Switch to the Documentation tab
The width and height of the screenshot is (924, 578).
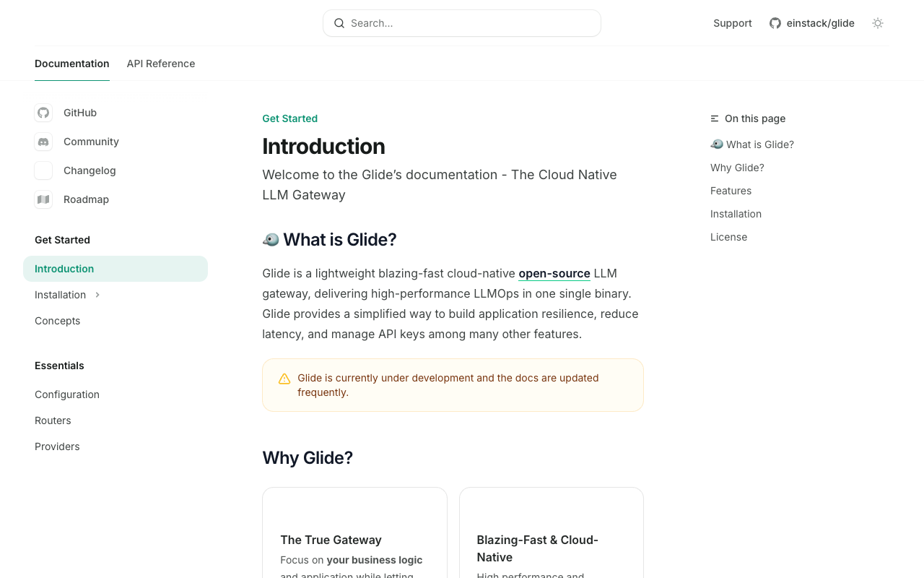click(72, 64)
